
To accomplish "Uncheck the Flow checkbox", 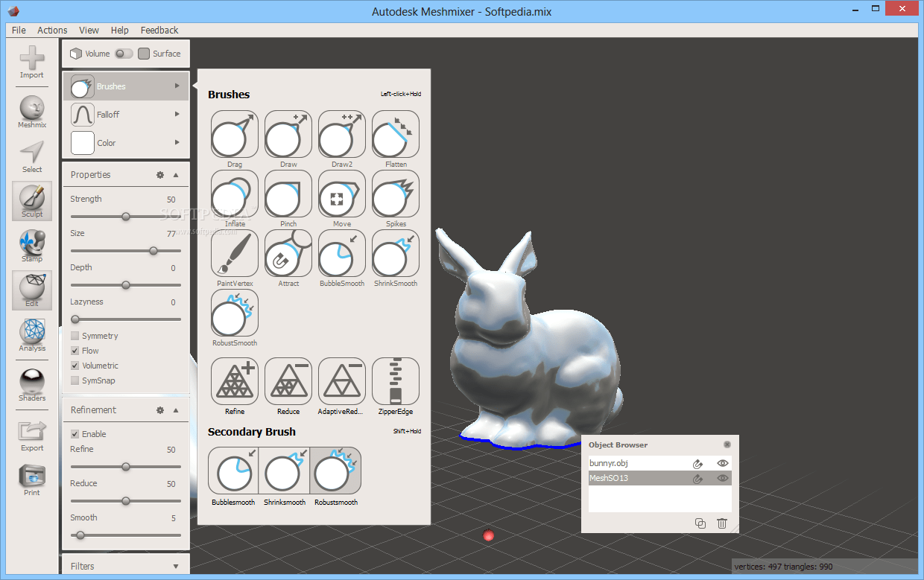I will [x=75, y=351].
